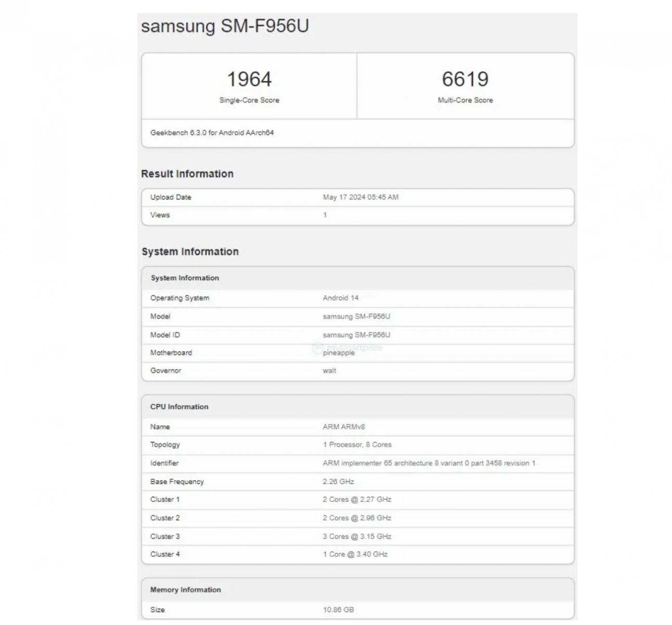Screen dimensions: 672x625
Task: Click the memory Size label
Action: [x=157, y=610]
